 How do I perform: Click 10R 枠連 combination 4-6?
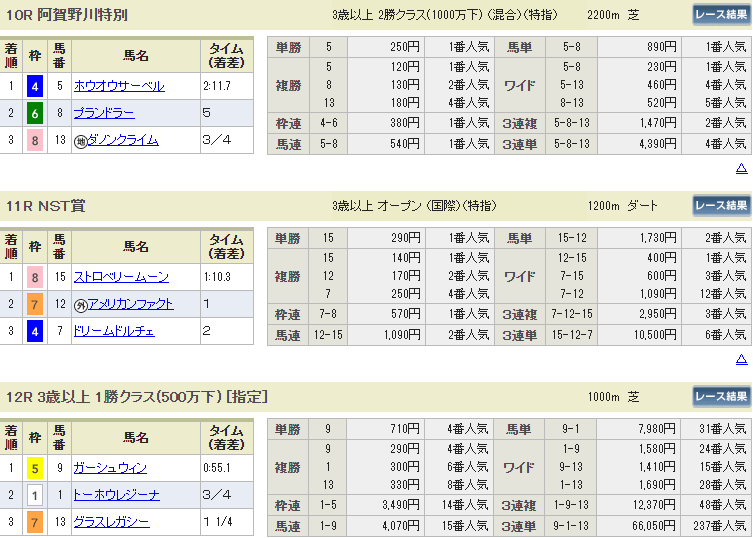pyautogui.click(x=328, y=123)
